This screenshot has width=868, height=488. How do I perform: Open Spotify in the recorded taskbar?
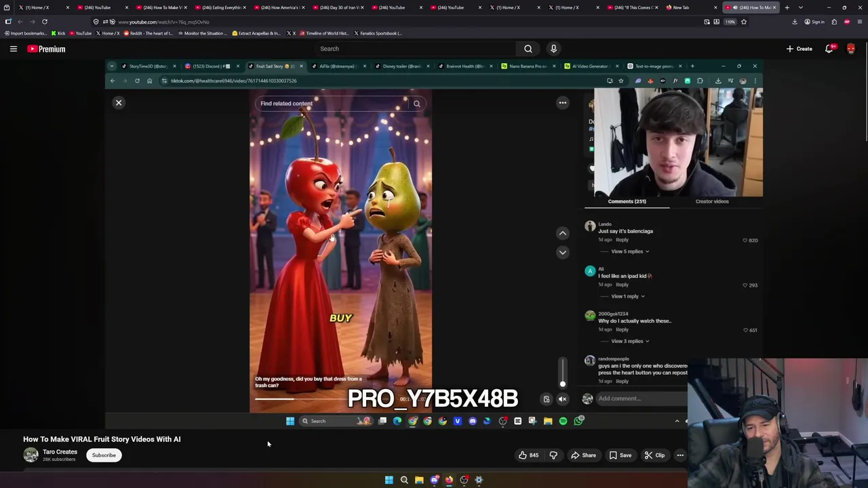click(x=563, y=421)
